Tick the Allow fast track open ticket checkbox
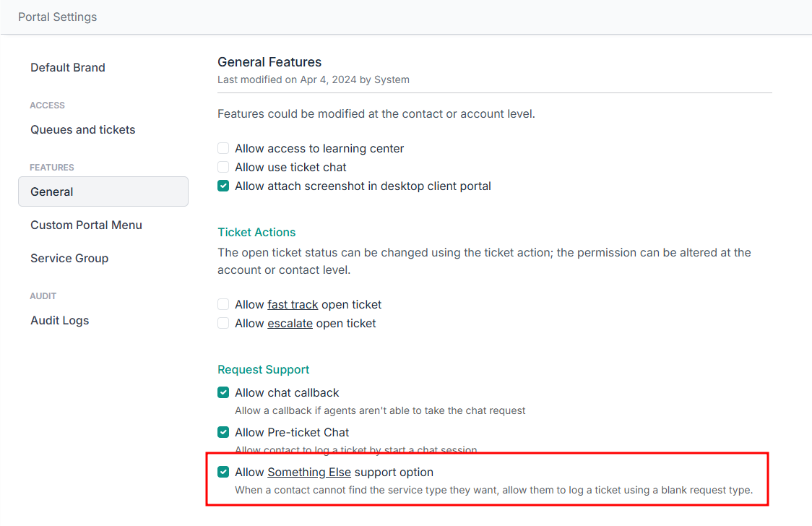 [x=223, y=304]
